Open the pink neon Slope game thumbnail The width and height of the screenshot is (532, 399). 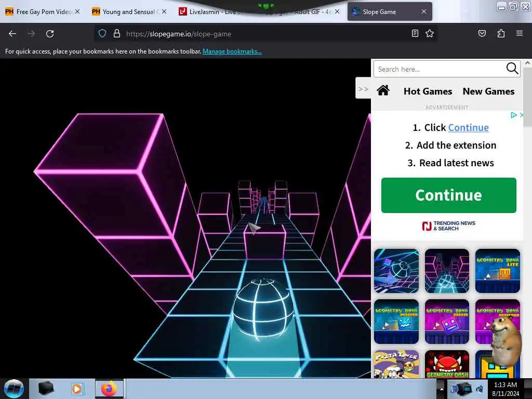(447, 271)
